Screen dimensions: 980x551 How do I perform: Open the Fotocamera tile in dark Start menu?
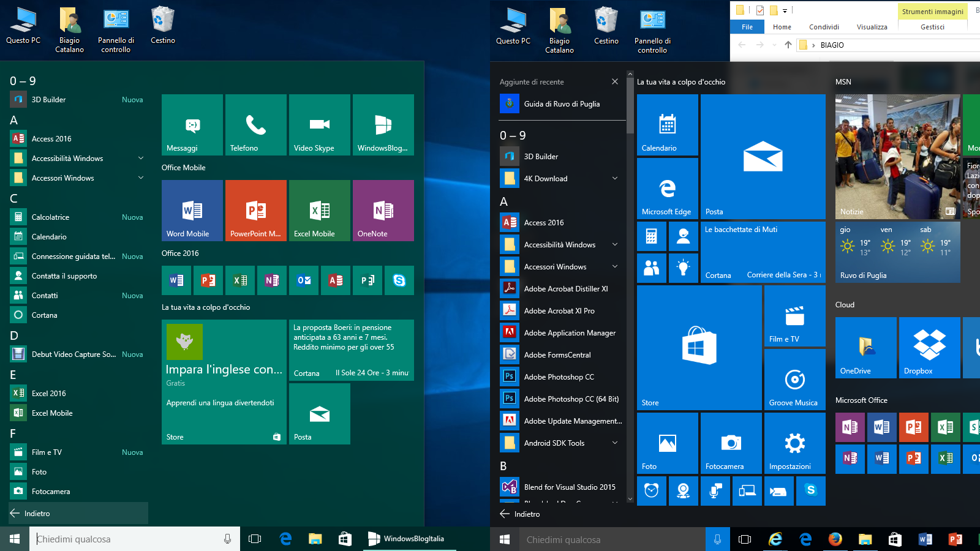(x=731, y=443)
